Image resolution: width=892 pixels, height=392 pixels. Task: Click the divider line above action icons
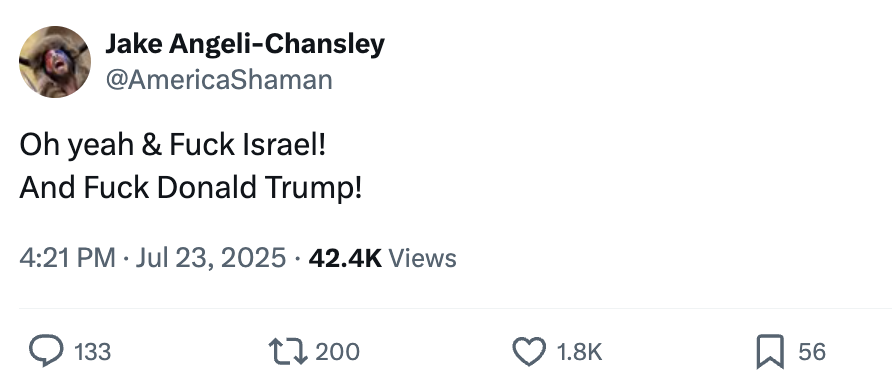pyautogui.click(x=455, y=309)
